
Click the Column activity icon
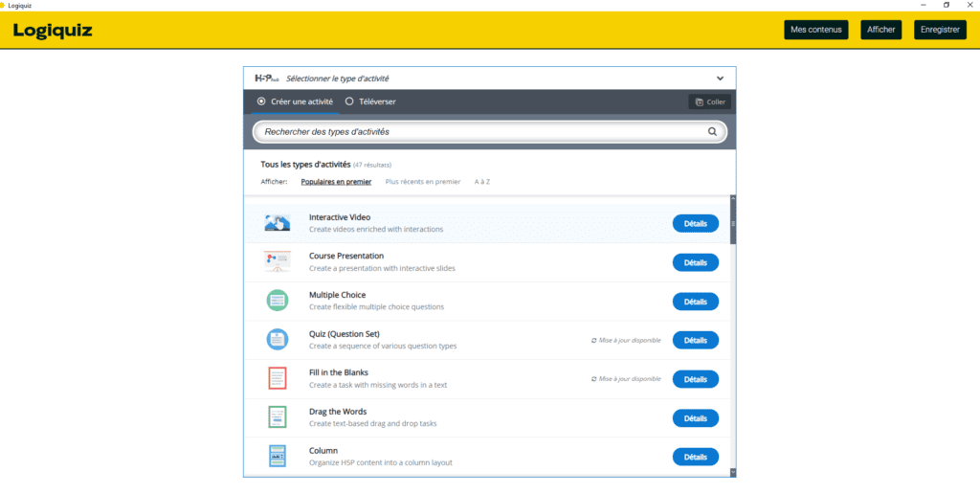(x=278, y=456)
